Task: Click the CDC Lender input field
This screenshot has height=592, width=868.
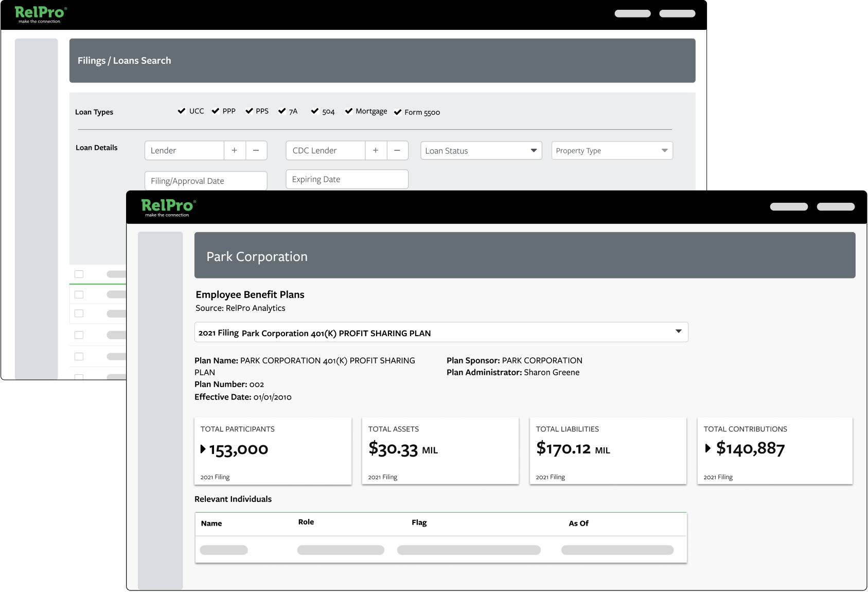Action: (x=325, y=150)
